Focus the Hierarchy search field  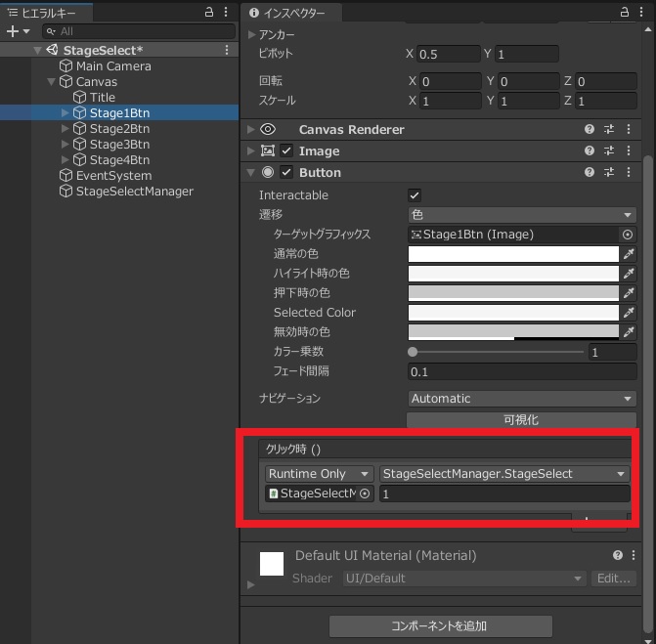pyautogui.click(x=139, y=31)
